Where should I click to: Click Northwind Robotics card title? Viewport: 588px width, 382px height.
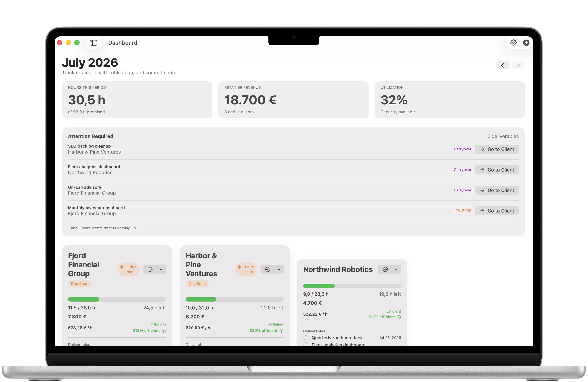pyautogui.click(x=338, y=269)
